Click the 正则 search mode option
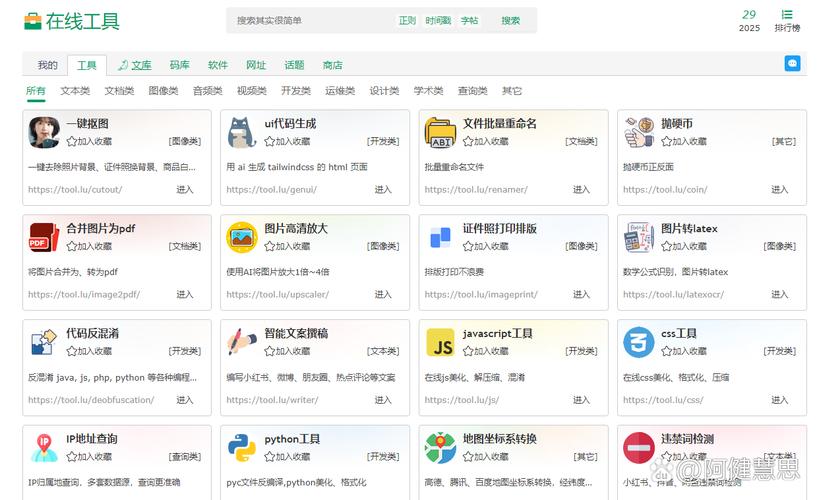 coord(407,21)
